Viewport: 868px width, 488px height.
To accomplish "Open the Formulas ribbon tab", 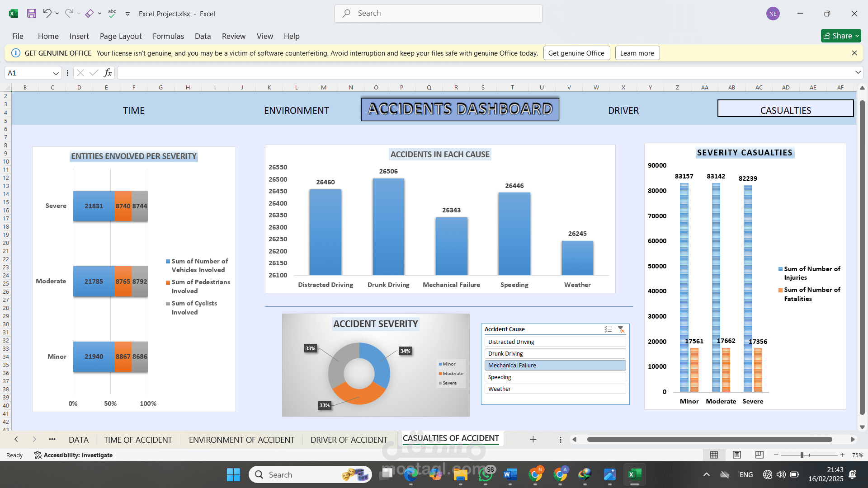I will coord(168,36).
